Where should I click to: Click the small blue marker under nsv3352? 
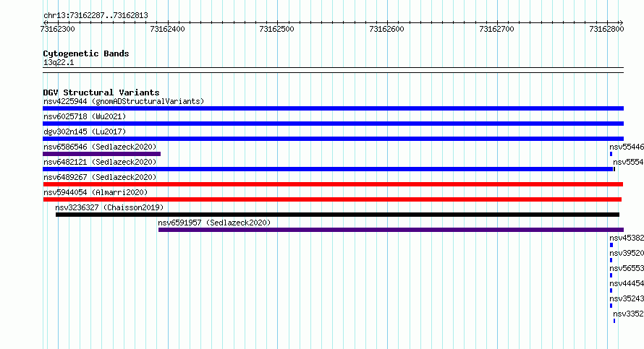tap(614, 321)
